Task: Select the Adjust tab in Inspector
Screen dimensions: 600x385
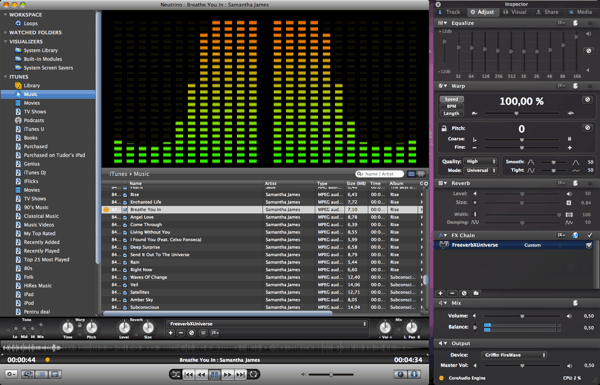Action: point(482,12)
